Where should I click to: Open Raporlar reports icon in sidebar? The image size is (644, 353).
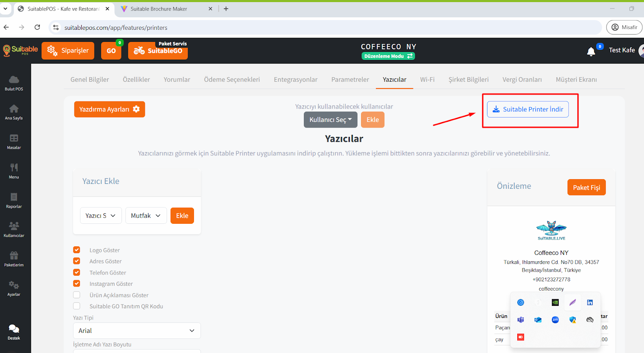[x=14, y=197]
